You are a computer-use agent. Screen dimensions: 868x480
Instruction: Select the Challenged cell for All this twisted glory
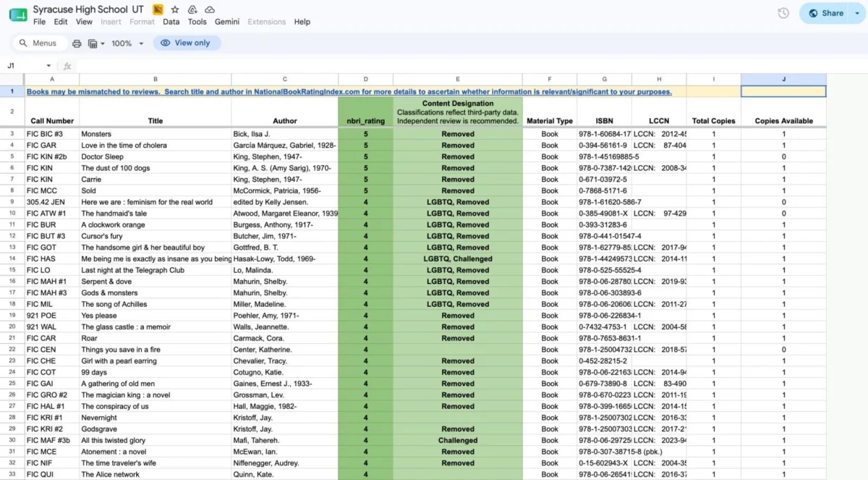point(458,440)
